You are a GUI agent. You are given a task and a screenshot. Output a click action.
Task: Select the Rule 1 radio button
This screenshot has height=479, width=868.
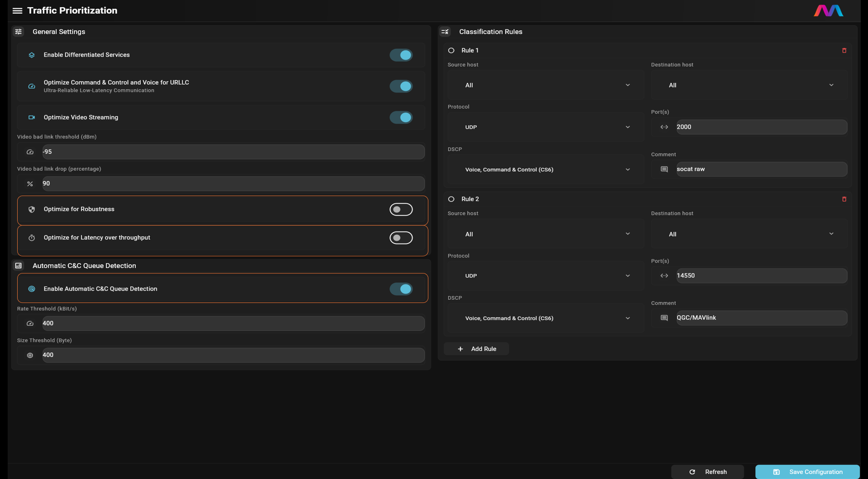coord(451,50)
